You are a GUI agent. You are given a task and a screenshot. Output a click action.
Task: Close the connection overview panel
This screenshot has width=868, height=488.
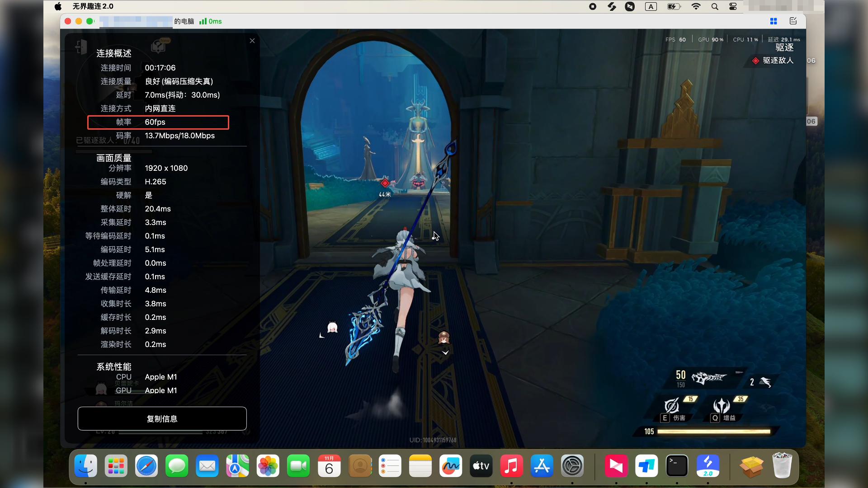pos(252,41)
